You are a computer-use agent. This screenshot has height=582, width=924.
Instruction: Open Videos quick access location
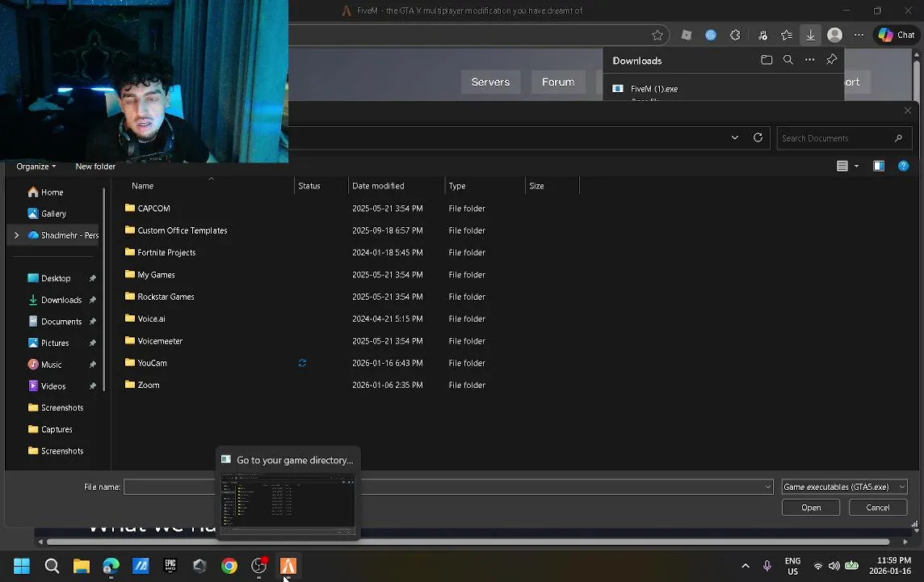(x=47, y=386)
